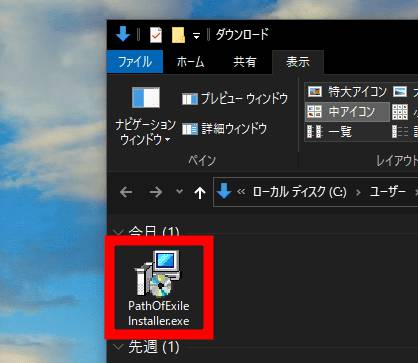Image resolution: width=418 pixels, height=363 pixels.
Task: Choose 一覧 layout view
Action: (329, 132)
